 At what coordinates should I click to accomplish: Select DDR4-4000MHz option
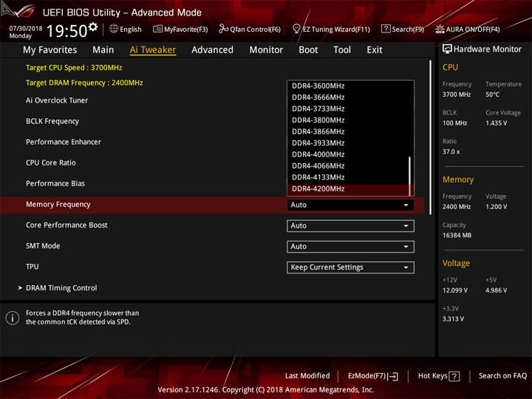point(348,154)
